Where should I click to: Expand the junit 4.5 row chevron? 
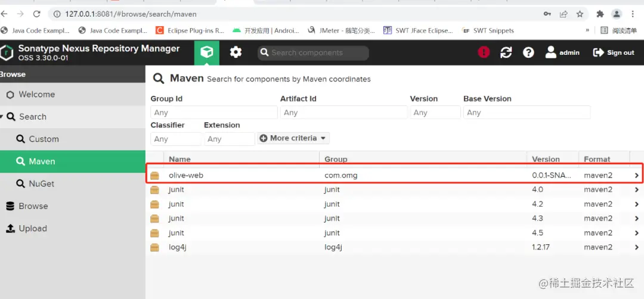[x=637, y=233]
